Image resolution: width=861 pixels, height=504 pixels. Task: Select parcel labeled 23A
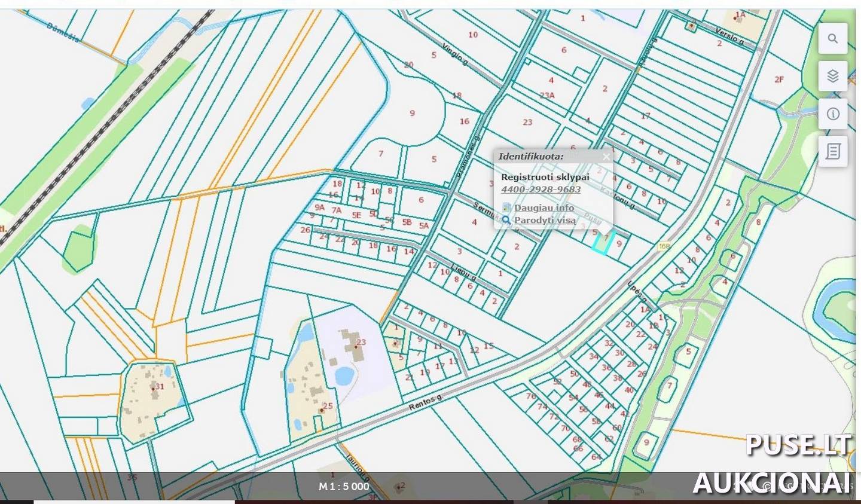(547, 95)
